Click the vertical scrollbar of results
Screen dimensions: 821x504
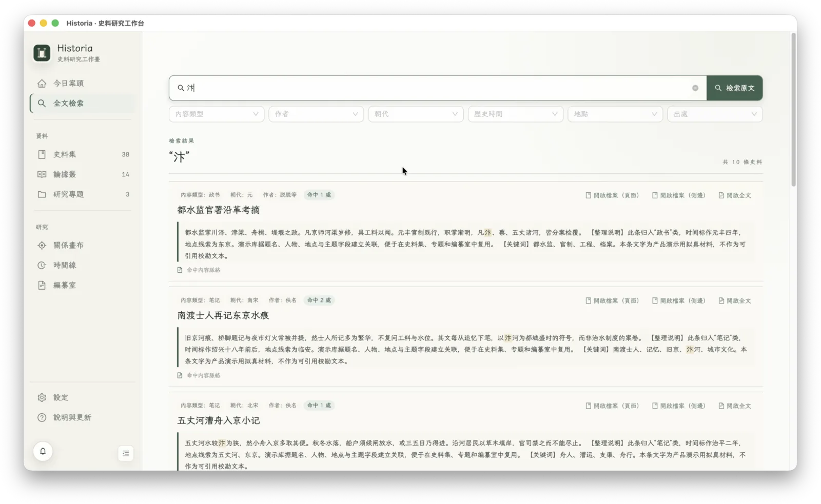(793, 110)
